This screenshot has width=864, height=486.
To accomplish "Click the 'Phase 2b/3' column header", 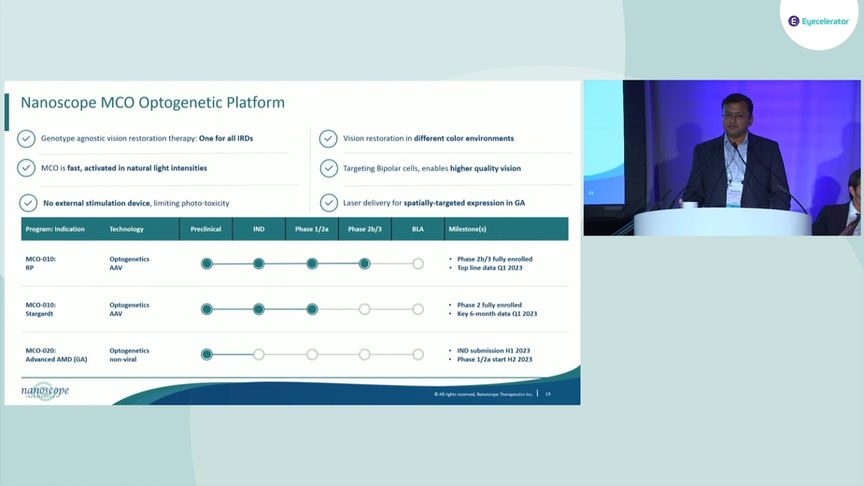I will 365,229.
